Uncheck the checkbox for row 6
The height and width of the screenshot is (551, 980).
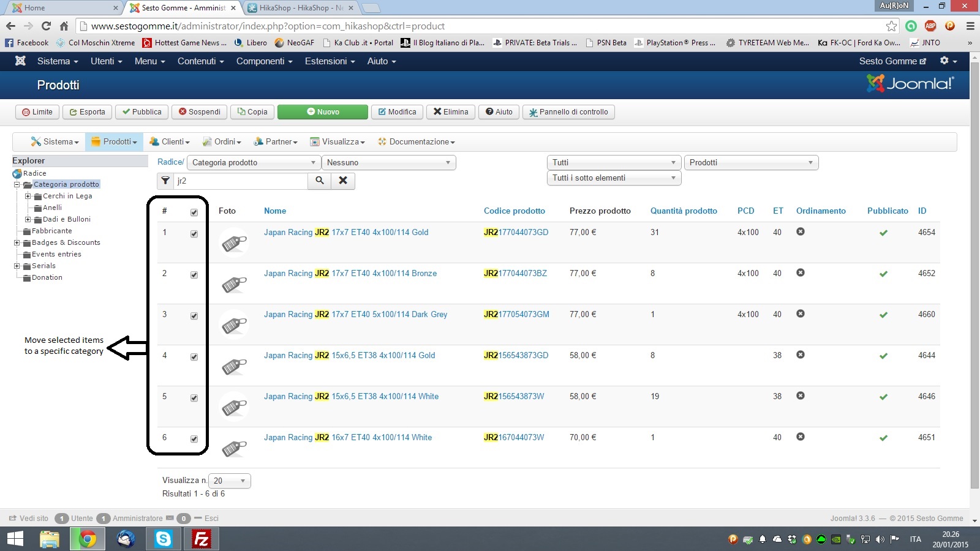pos(194,439)
